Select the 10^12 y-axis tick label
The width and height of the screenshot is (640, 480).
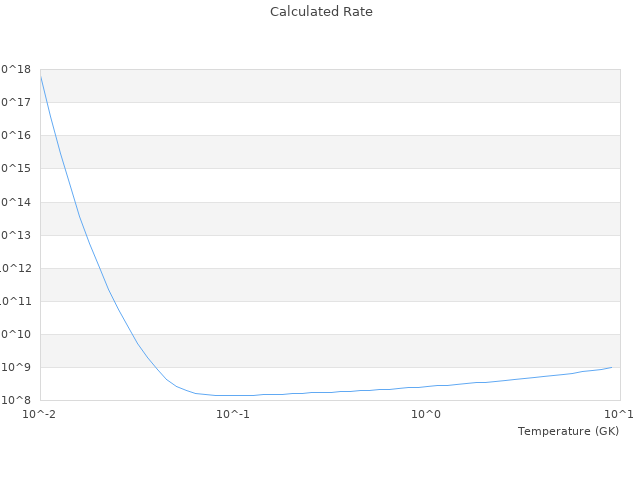(16, 268)
